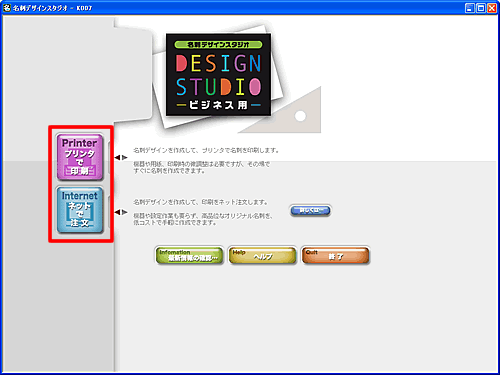
Task: Open the green Information latest news button
Action: [189, 256]
